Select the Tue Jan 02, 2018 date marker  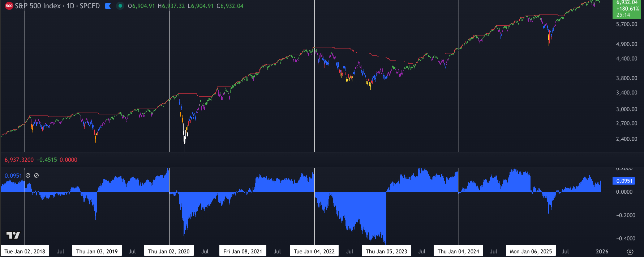click(x=25, y=251)
